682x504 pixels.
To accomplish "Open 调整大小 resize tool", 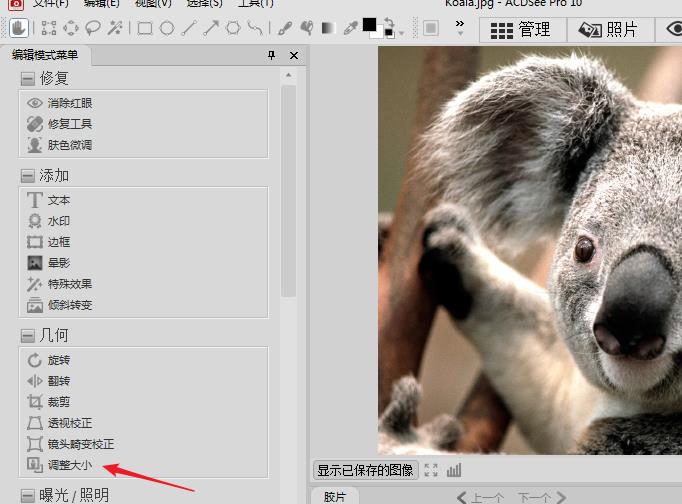I will (60, 465).
